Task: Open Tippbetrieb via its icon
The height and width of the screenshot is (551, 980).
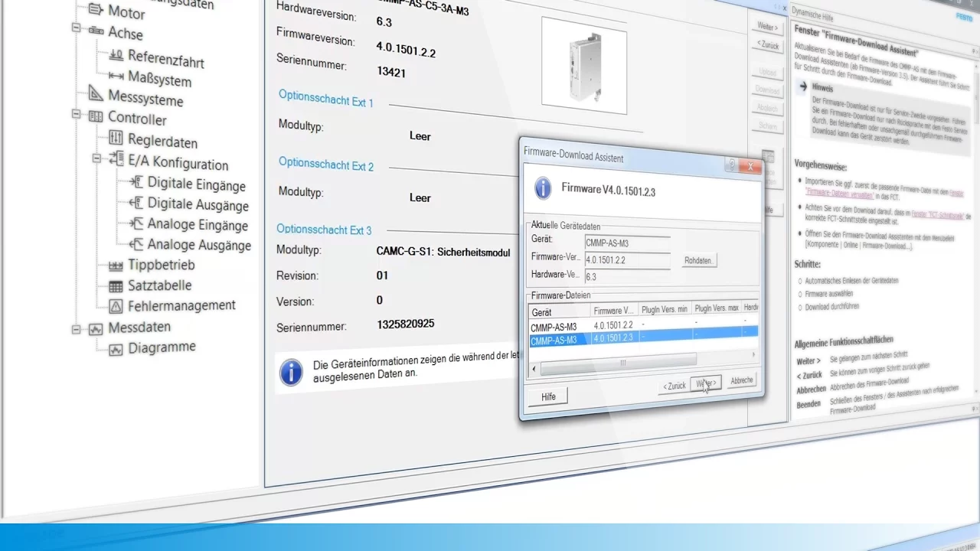Action: pos(116,266)
